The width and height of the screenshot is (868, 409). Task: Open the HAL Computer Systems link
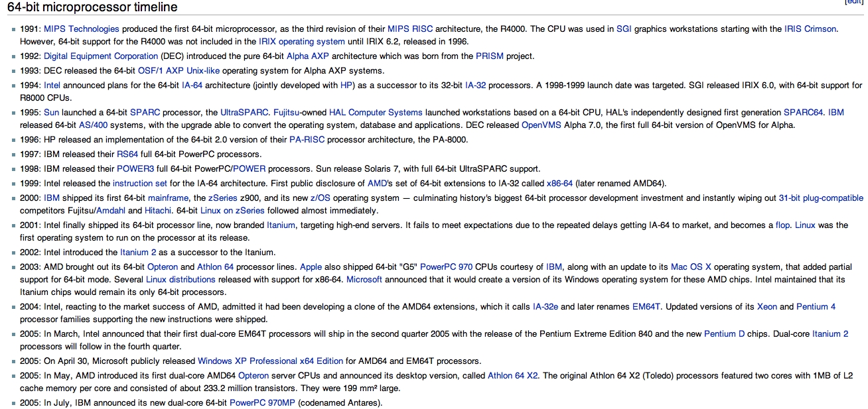pos(376,113)
